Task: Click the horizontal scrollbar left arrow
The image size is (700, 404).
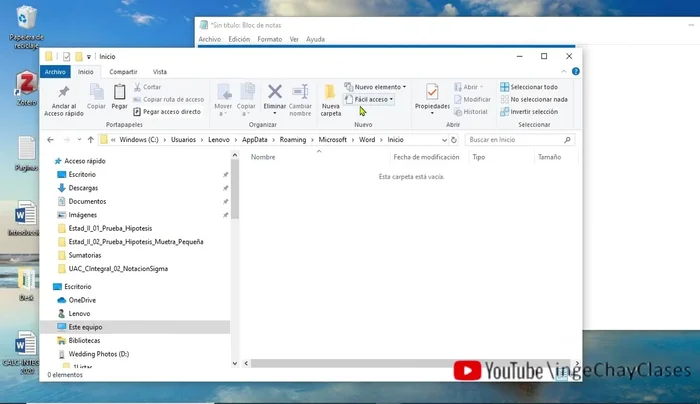Action: point(246,363)
